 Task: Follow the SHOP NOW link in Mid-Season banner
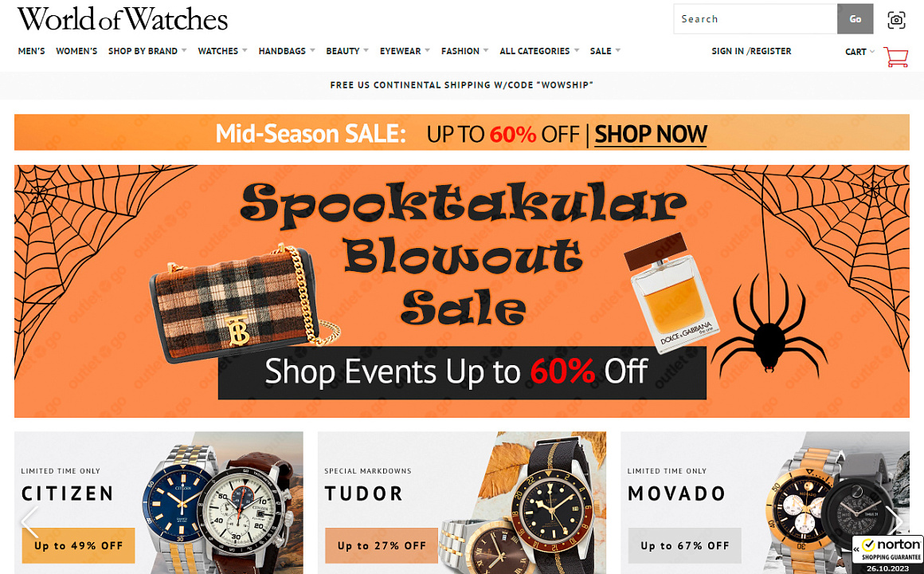tap(651, 134)
